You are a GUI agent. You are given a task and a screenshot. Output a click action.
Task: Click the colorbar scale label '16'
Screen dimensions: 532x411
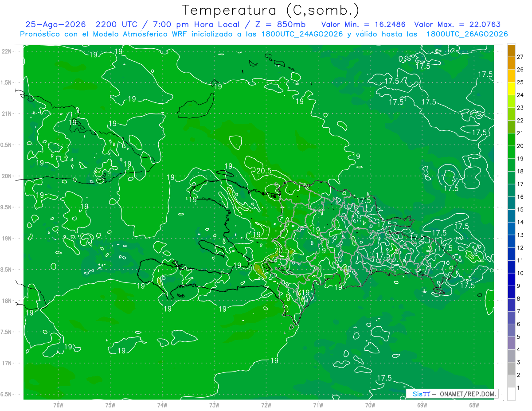point(520,197)
